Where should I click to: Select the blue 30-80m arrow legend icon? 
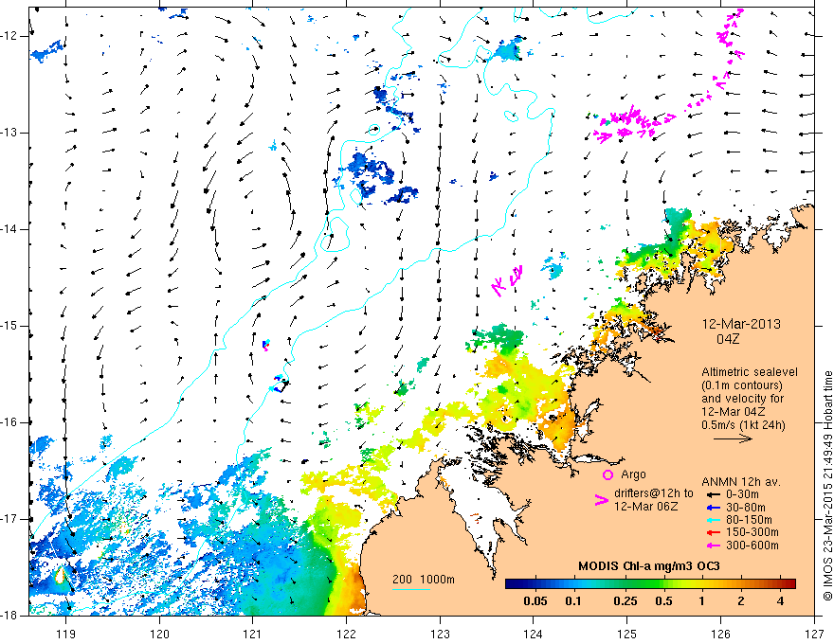pyautogui.click(x=714, y=508)
